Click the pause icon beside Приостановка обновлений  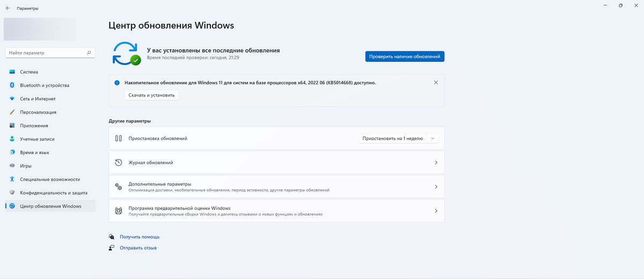[x=119, y=138]
